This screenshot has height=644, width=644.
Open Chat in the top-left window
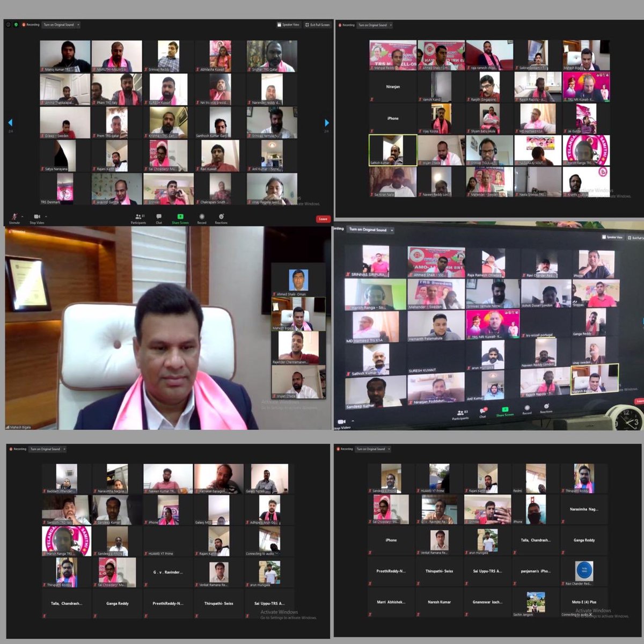click(159, 219)
